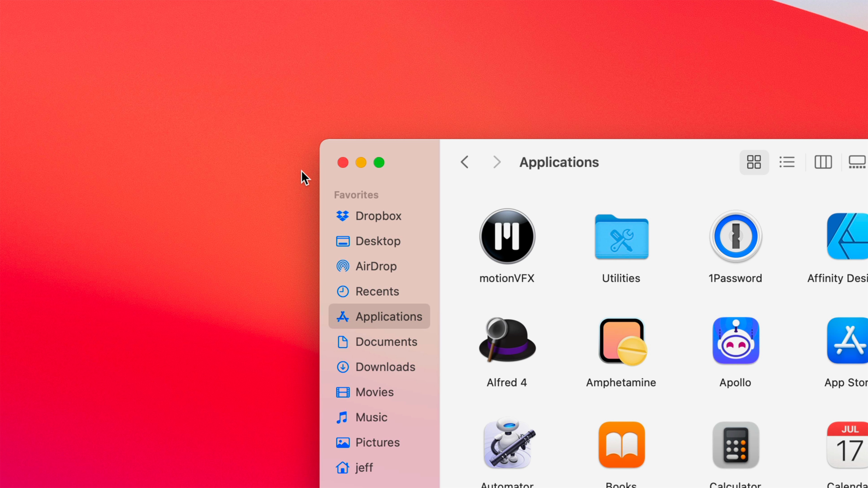Click the Amphetamine name label
The image size is (868, 488).
pos(621,382)
